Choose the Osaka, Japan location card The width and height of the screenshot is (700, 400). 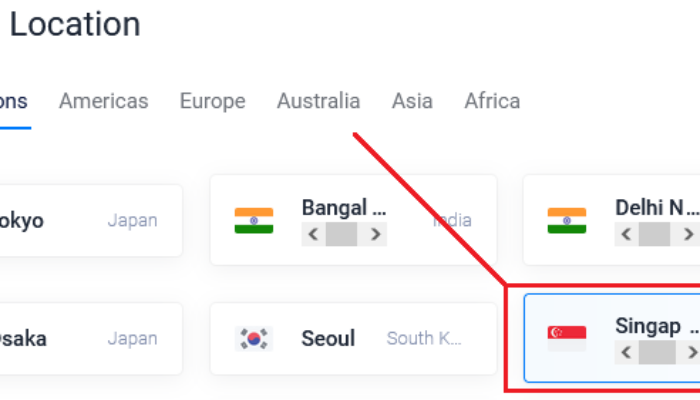(90, 339)
